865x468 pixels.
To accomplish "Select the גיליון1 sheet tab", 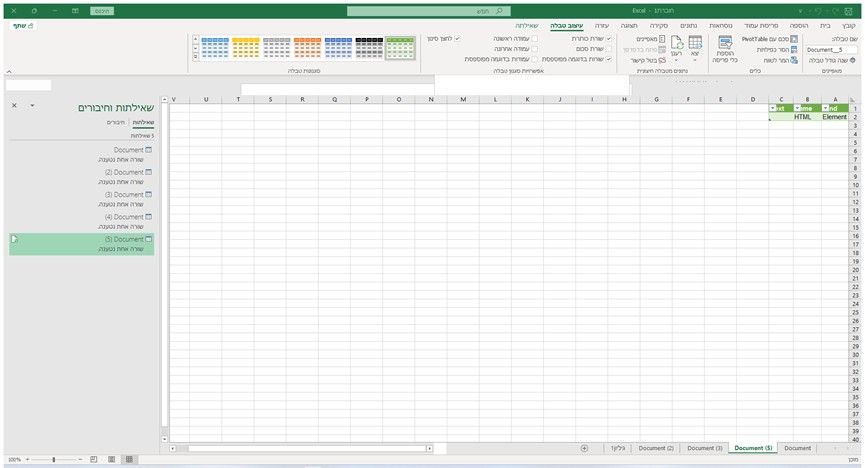I will [x=618, y=448].
